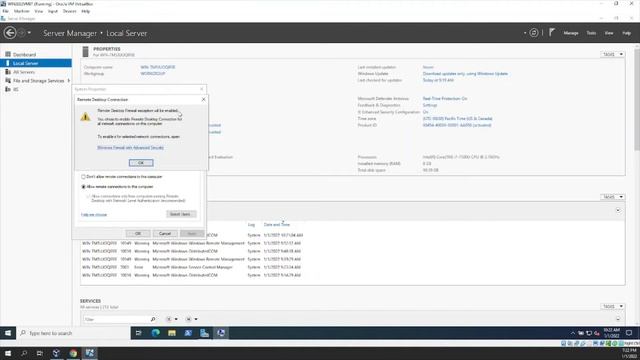
Task: Open guest Action Center notification icon
Action: pos(629,333)
